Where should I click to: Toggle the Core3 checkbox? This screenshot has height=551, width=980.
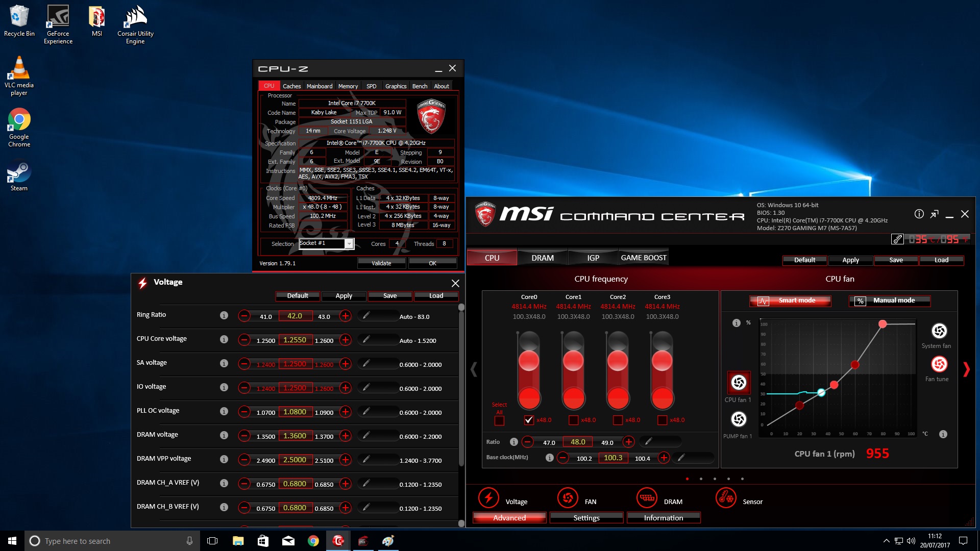[x=662, y=420]
